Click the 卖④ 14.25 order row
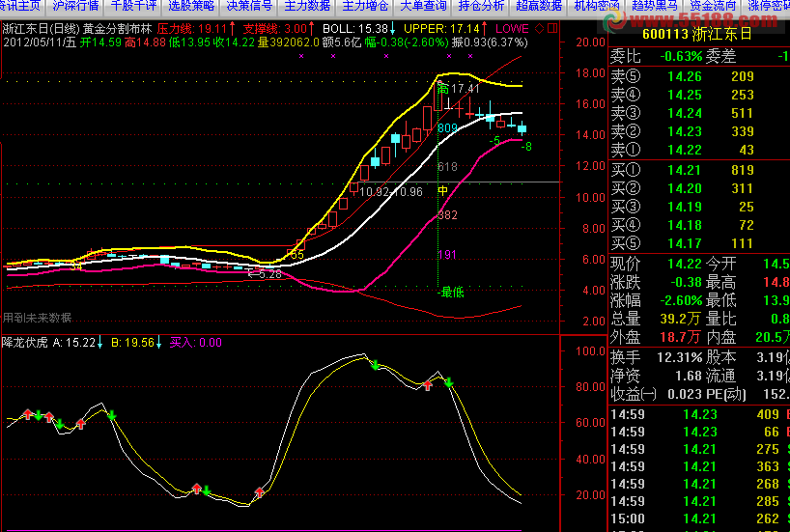 699,95
